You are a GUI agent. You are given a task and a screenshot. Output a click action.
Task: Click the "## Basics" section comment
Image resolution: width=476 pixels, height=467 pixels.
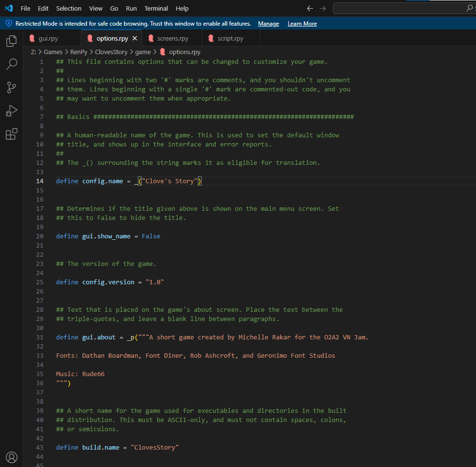point(205,117)
